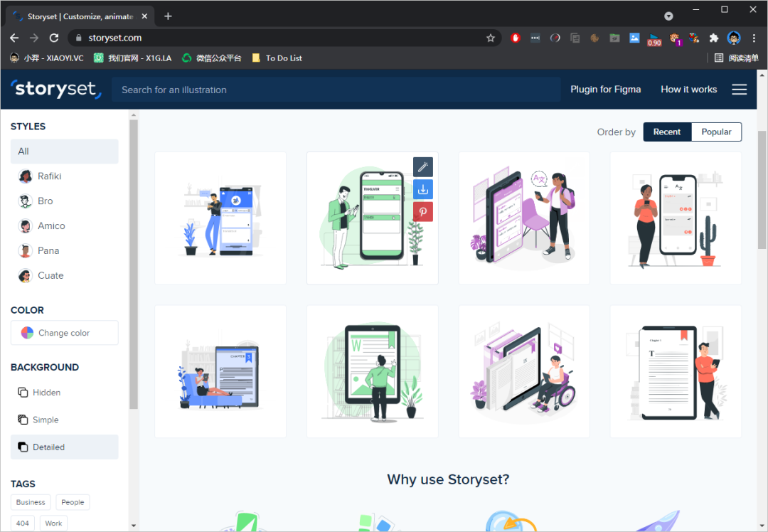768x532 pixels.
Task: Click the tab search dropdown arrow
Action: coord(668,16)
